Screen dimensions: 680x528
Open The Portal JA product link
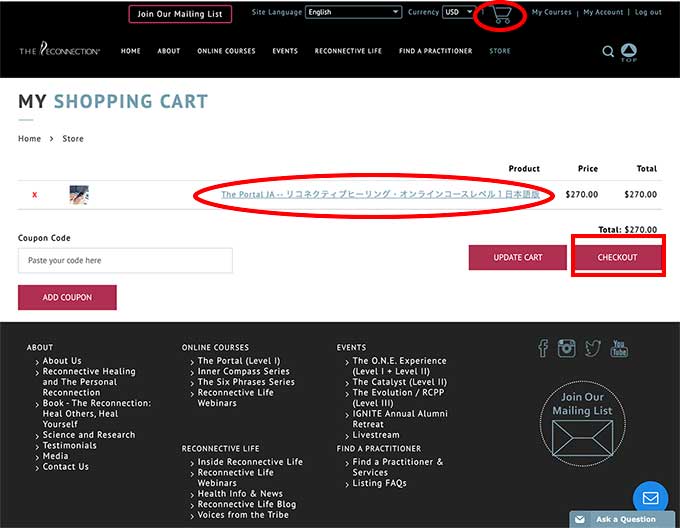380,195
